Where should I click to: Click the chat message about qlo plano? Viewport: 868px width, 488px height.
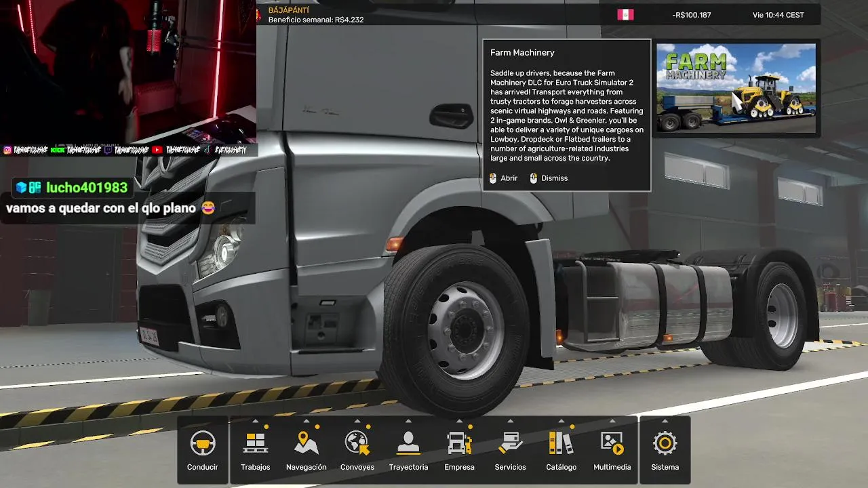pos(111,208)
